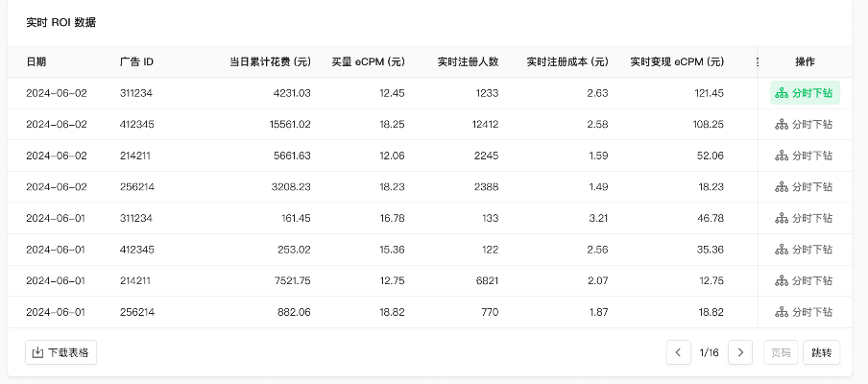Click drill-down icon for ad 412345 on 2024-06-02
The image size is (868, 384).
coord(781,125)
